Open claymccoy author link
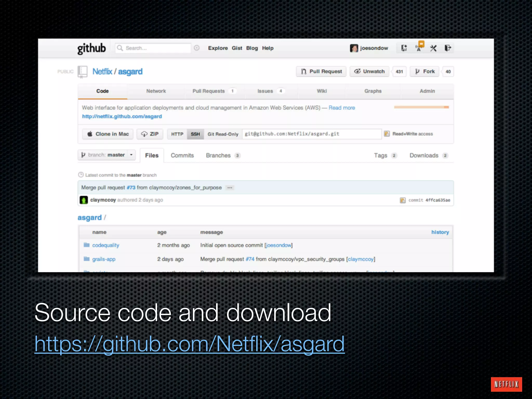The height and width of the screenshot is (399, 532). click(103, 200)
